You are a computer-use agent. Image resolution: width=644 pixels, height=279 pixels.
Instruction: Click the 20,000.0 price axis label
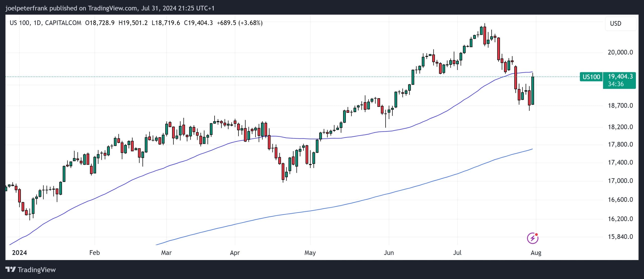point(620,52)
